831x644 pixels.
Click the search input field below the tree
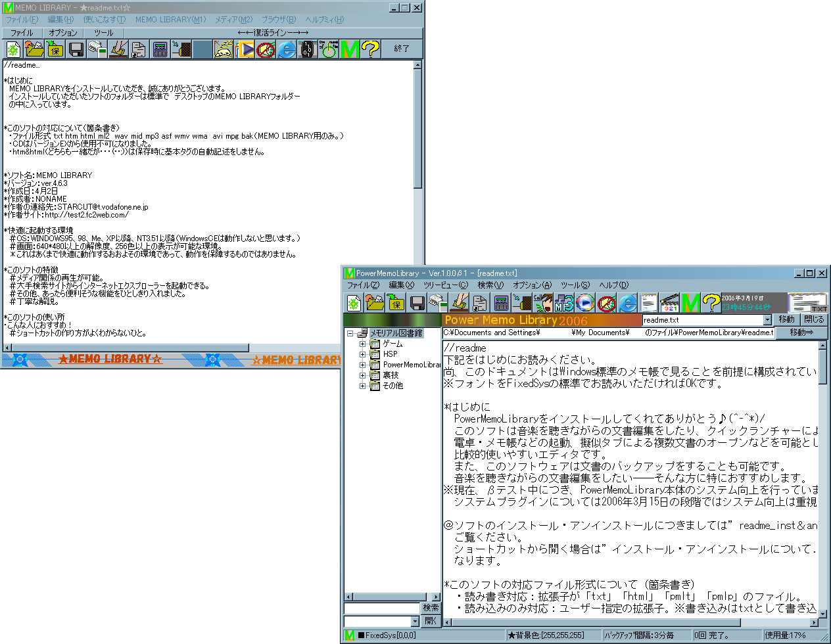[x=382, y=609]
